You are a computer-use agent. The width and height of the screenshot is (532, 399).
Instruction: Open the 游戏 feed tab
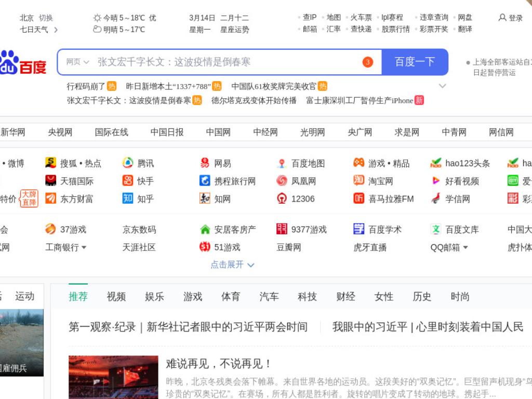point(193,297)
